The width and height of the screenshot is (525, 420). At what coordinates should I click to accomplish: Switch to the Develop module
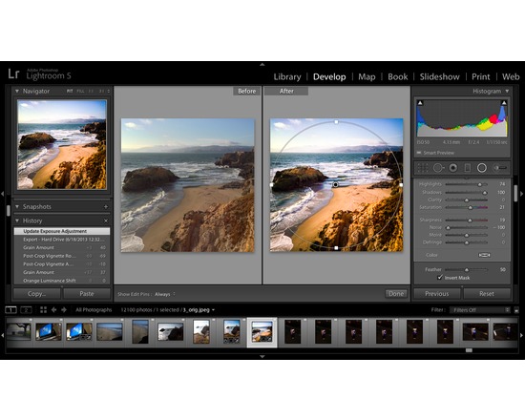(329, 77)
